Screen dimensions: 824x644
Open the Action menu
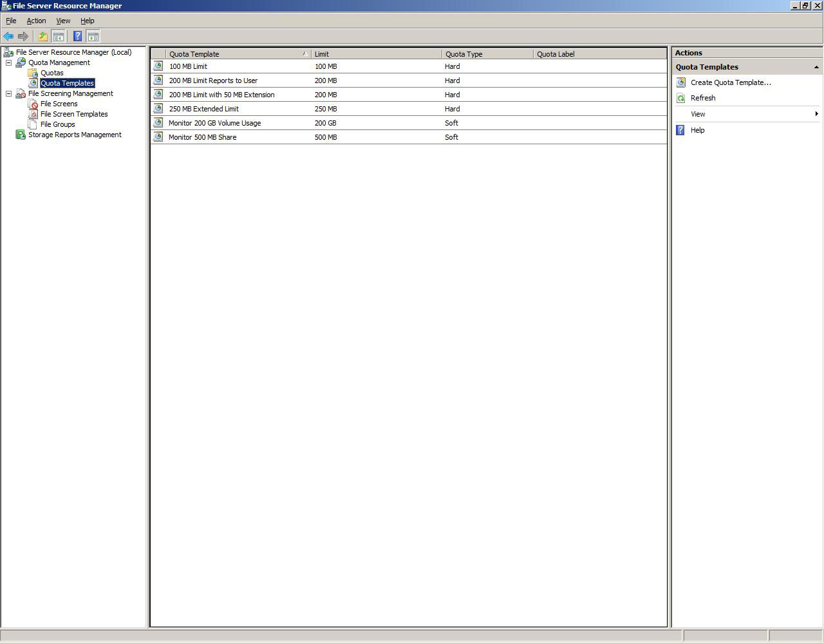tap(36, 21)
